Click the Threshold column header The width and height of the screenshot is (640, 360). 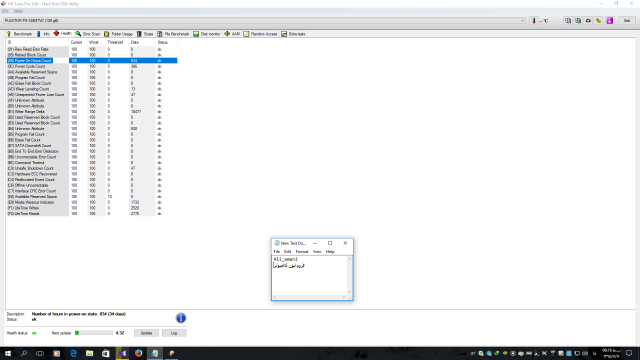click(117, 42)
